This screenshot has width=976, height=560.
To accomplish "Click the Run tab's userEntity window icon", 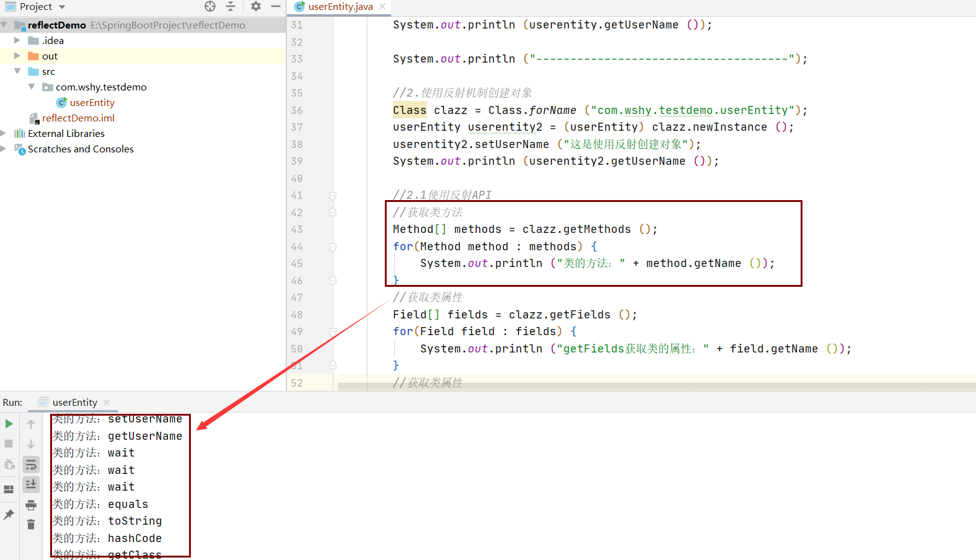I will point(43,402).
